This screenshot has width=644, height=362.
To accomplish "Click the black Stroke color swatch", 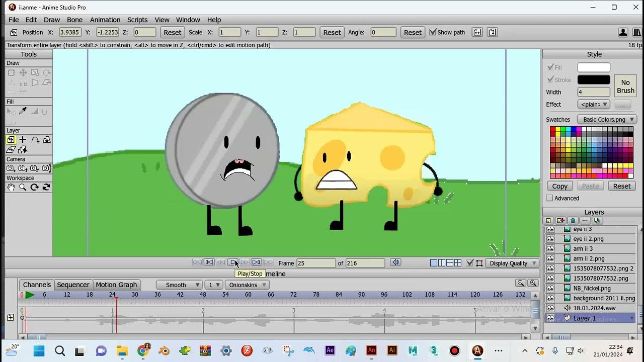I will 594,79.
